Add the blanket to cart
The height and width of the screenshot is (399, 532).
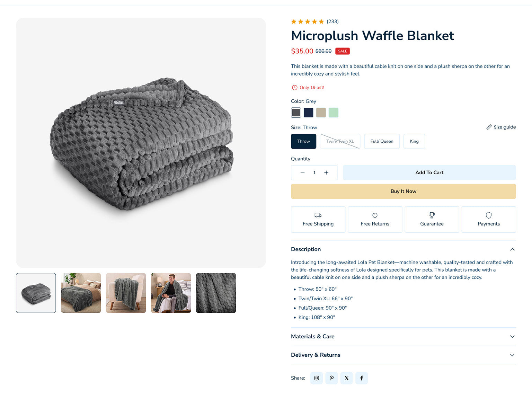point(429,172)
